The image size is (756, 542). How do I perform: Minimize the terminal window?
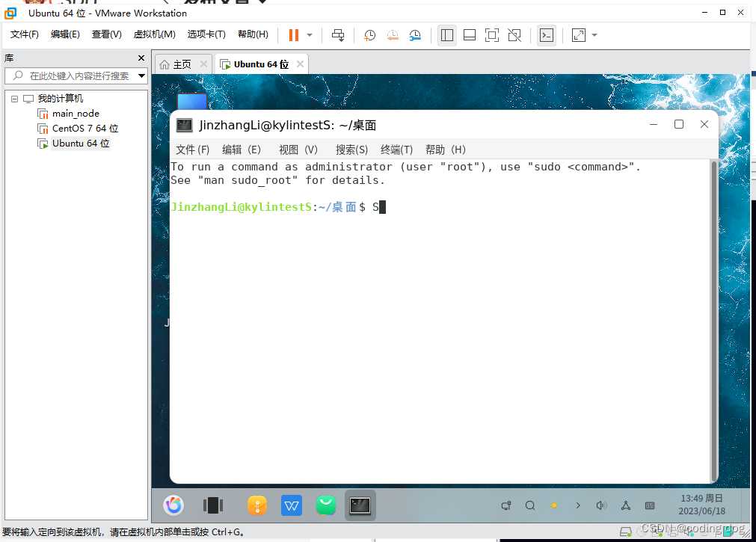(x=654, y=124)
